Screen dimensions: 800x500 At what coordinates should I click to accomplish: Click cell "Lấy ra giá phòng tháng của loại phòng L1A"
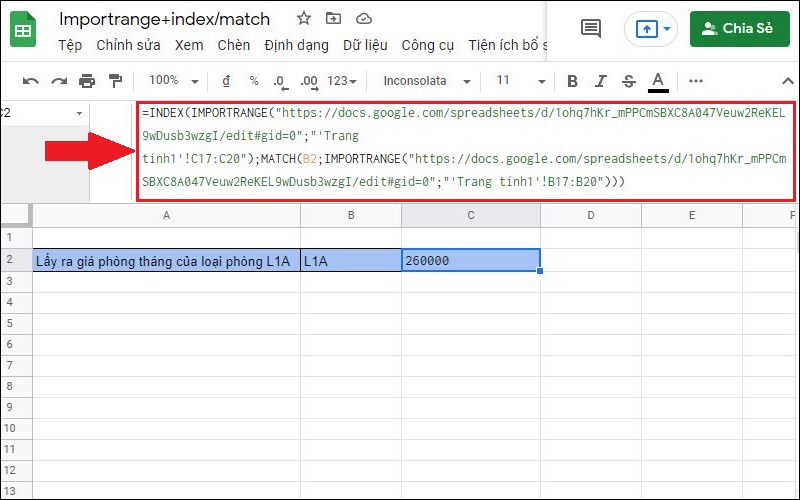pyautogui.click(x=166, y=261)
